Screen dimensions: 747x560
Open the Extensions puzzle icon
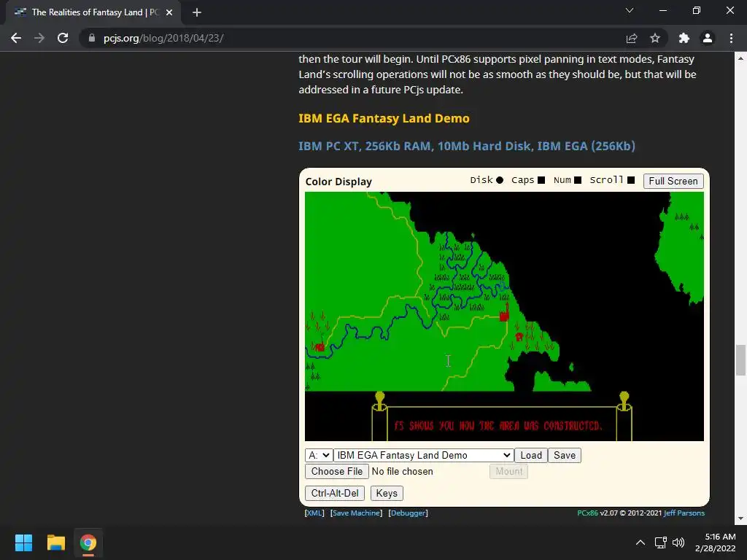point(684,38)
